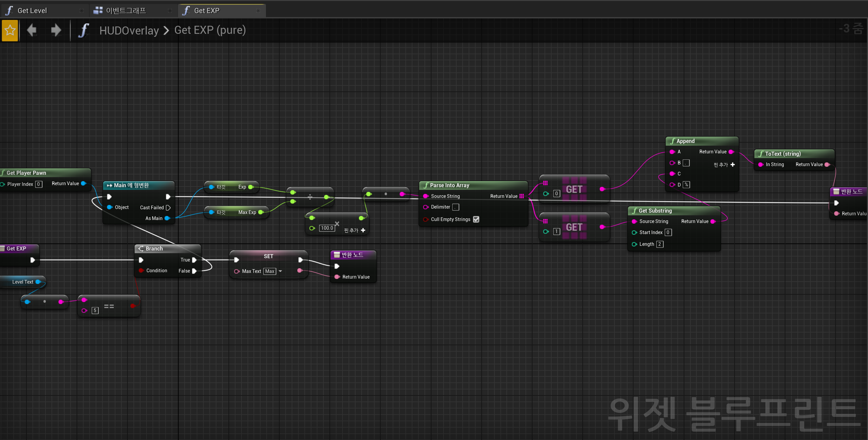Close the Get EXP tab
868x440 pixels.
click(x=258, y=11)
